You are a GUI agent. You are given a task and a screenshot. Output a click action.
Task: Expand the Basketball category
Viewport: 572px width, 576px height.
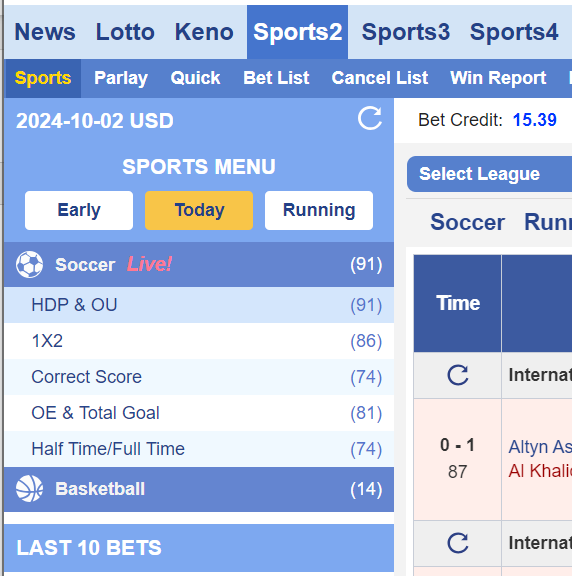pyautogui.click(x=199, y=489)
